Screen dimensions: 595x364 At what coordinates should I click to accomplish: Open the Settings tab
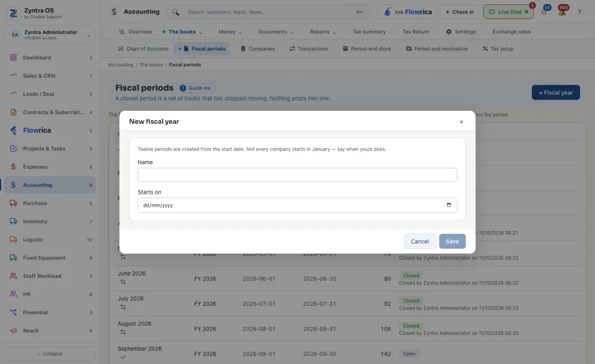(461, 32)
